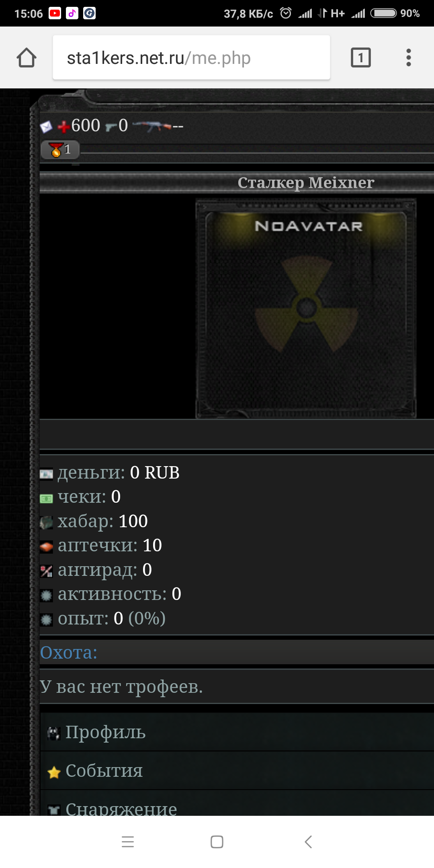Tap the аптечки medkit icon

click(x=47, y=547)
